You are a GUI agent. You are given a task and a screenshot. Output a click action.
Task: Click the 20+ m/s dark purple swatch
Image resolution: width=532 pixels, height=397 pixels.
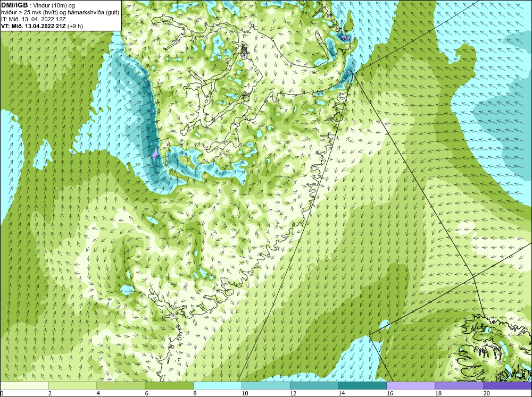[x=508, y=385]
